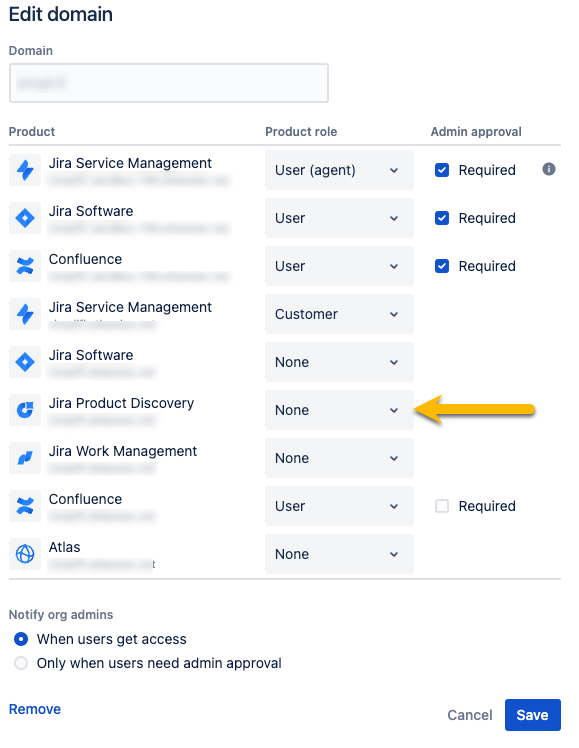The height and width of the screenshot is (748, 579).
Task: Choose 'Only when users need admin approval'
Action: (21, 663)
